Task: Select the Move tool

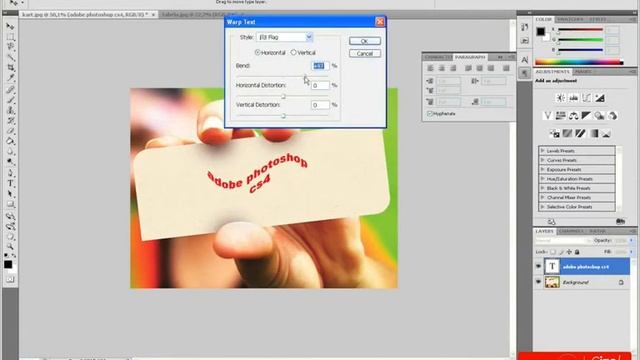Action: point(10,27)
